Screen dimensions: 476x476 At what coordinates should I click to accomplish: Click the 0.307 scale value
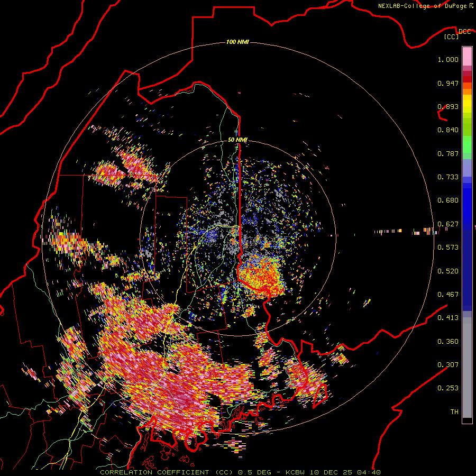[x=448, y=364]
